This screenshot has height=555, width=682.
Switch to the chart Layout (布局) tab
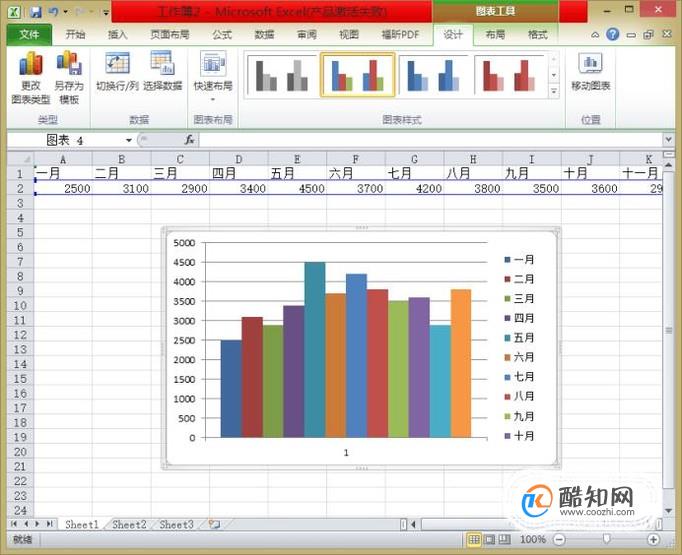pyautogui.click(x=495, y=34)
